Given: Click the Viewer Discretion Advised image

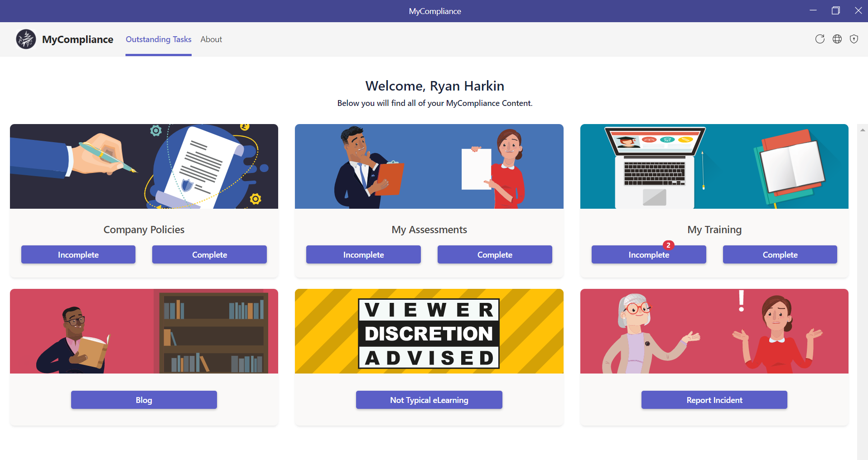Looking at the screenshot, I should tap(429, 331).
